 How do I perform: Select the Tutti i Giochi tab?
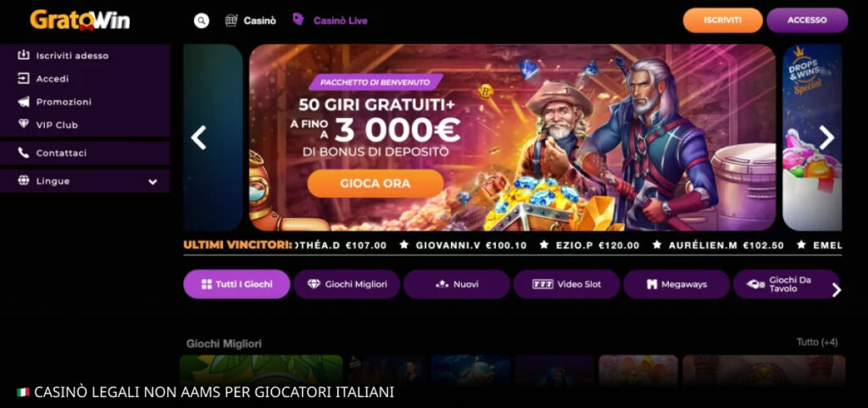click(237, 284)
